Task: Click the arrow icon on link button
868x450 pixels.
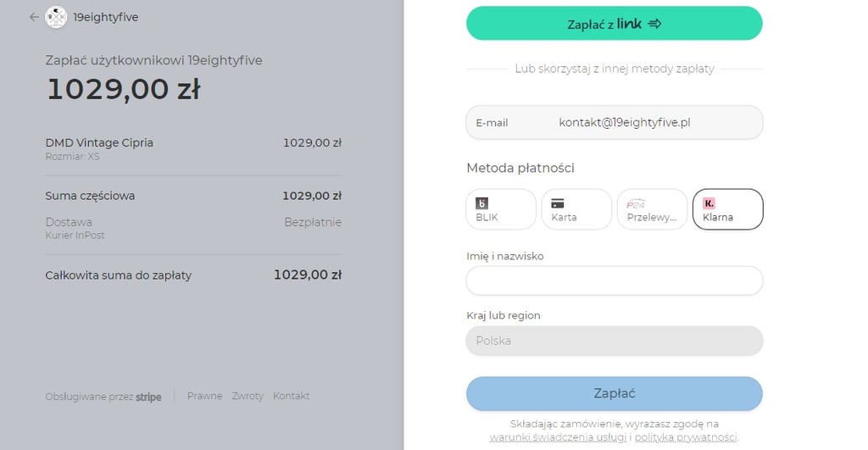Action: click(654, 23)
